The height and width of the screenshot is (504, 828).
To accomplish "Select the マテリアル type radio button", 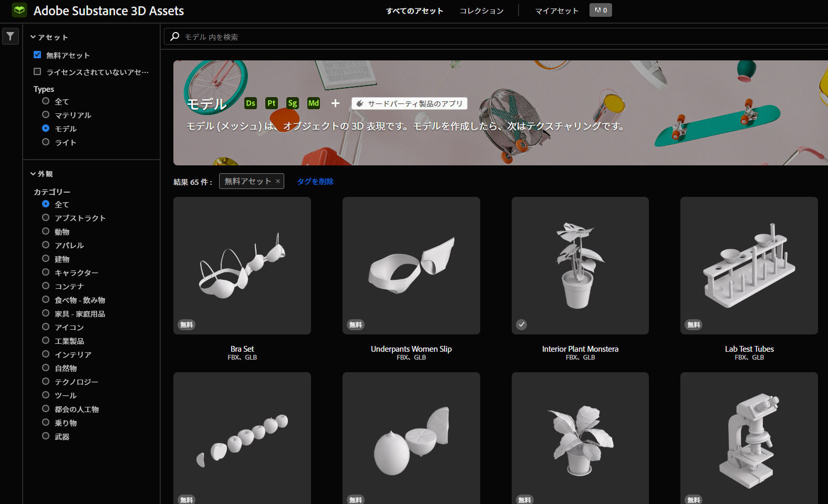I will [46, 115].
